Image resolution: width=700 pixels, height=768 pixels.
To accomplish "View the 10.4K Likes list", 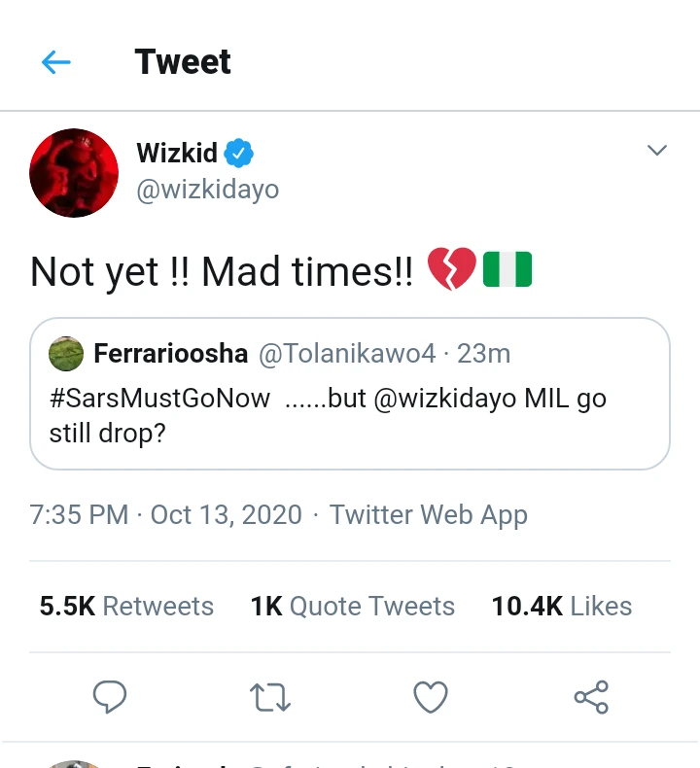I will point(561,607).
